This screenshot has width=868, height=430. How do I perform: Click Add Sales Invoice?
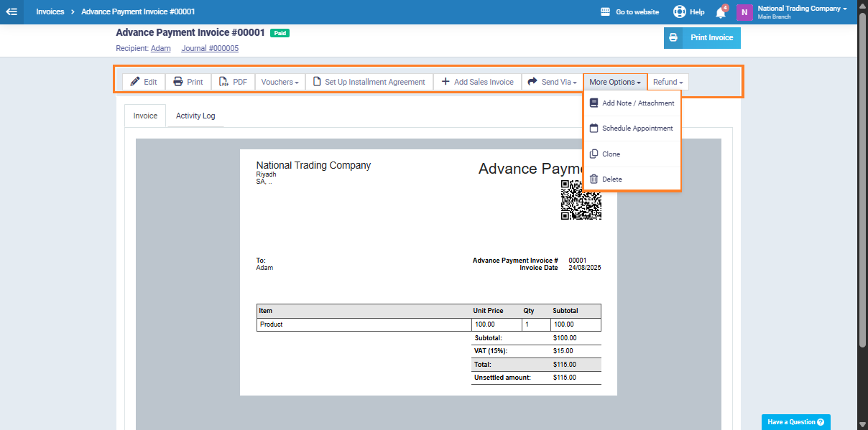477,82
